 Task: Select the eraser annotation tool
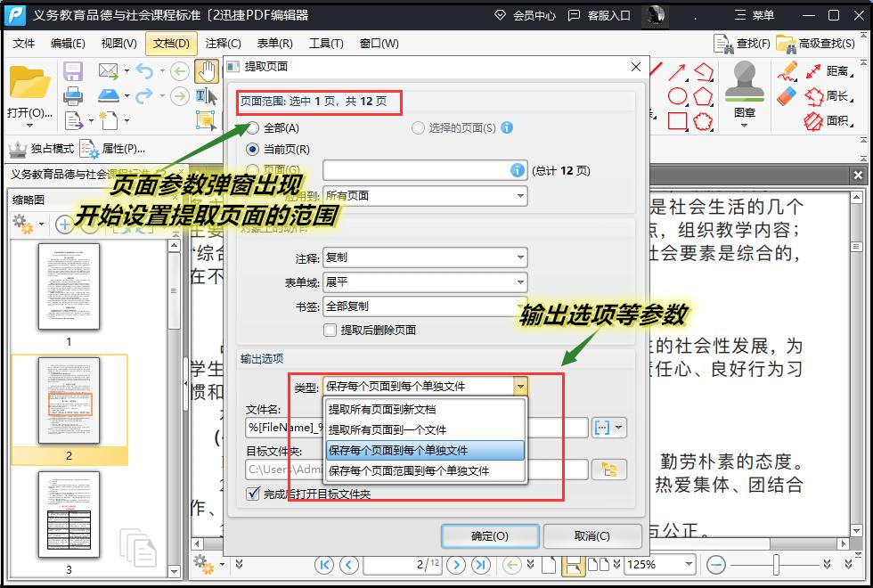coord(786,94)
